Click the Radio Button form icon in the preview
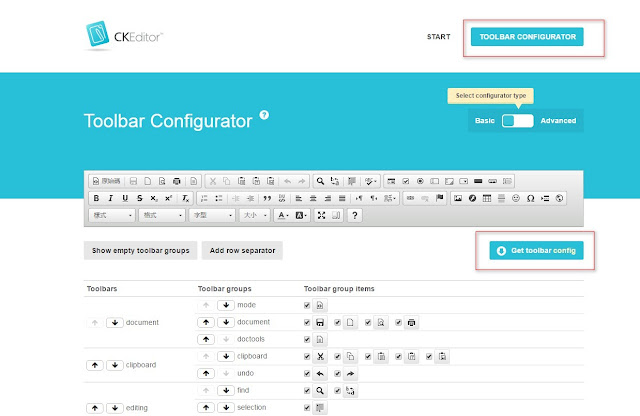Image resolution: width=640 pixels, height=416 pixels. point(420,181)
